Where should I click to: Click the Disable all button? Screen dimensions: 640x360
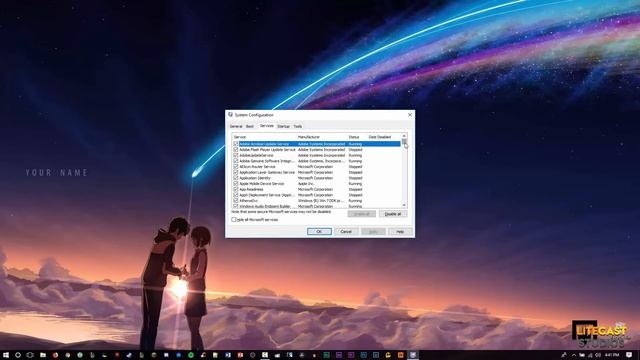click(393, 214)
